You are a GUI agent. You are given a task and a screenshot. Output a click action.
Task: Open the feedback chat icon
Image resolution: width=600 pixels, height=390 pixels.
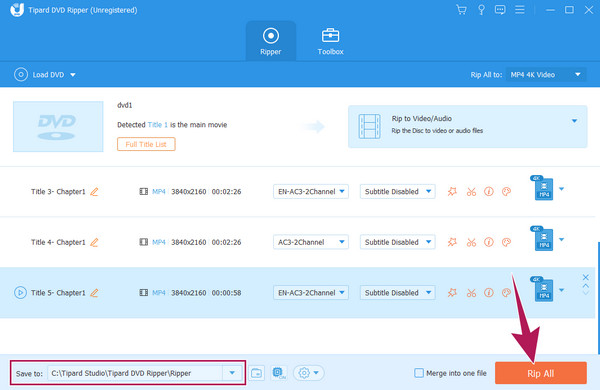[x=500, y=10]
